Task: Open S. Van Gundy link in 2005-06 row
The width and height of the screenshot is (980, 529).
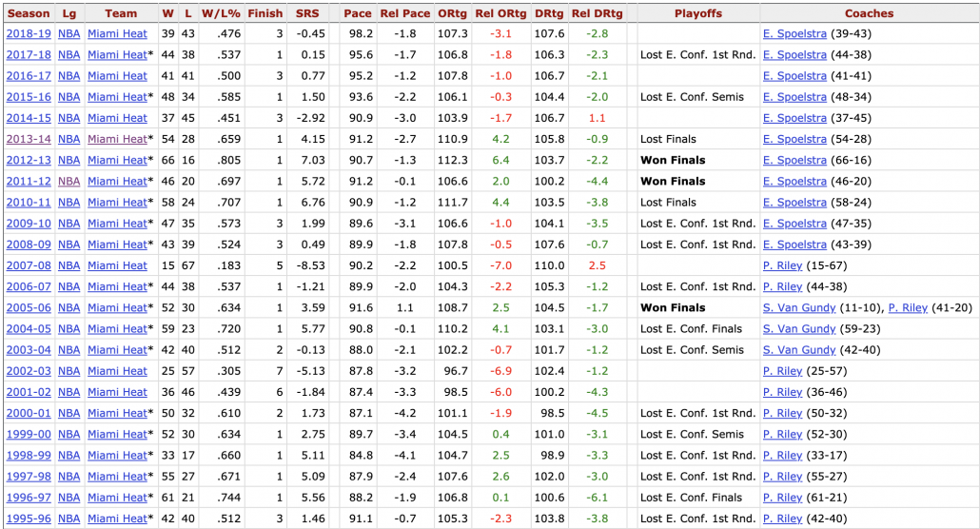Action: click(799, 307)
